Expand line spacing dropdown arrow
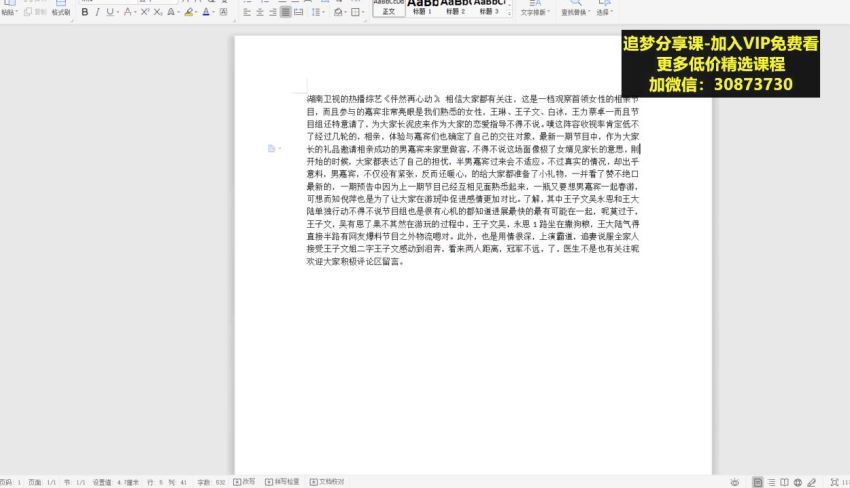 point(323,12)
